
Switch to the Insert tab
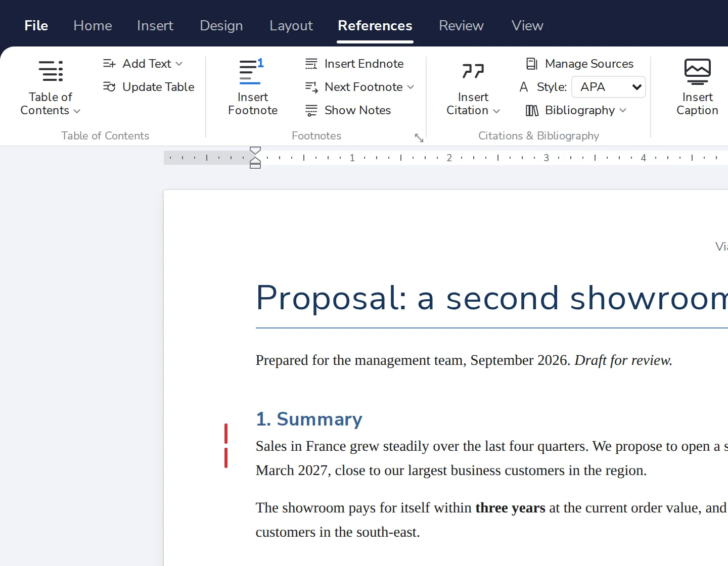click(x=155, y=25)
